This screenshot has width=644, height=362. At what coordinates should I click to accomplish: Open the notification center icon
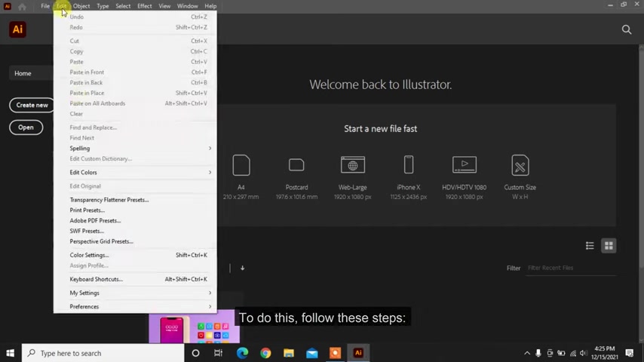[x=629, y=353]
